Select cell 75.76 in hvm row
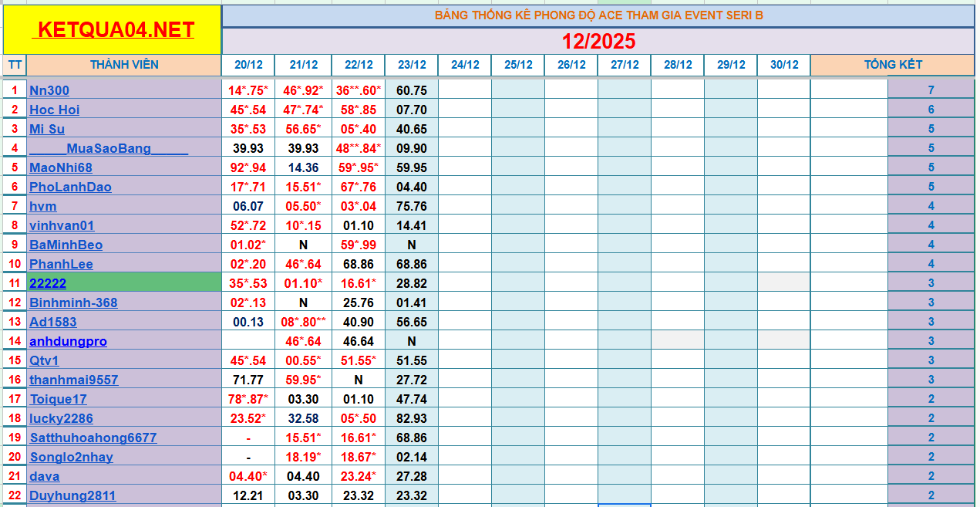The image size is (980, 507). (412, 206)
